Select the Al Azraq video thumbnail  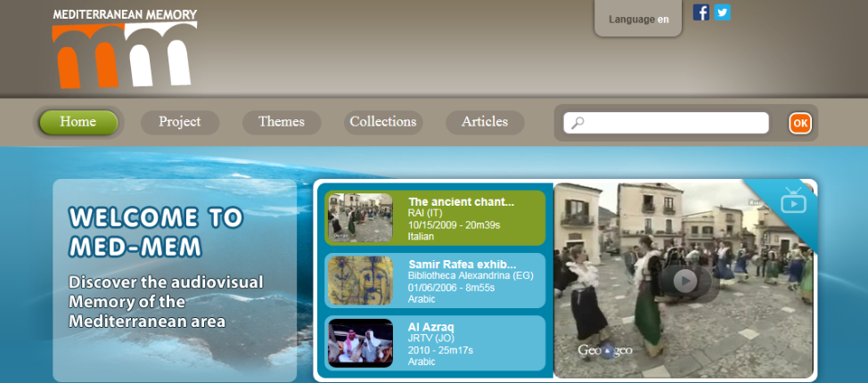[360, 343]
